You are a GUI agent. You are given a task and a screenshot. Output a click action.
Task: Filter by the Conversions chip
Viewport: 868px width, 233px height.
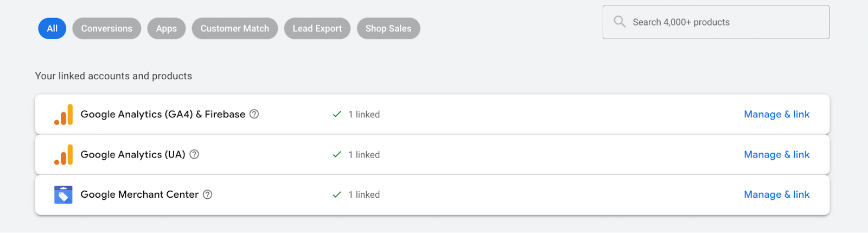tap(107, 29)
